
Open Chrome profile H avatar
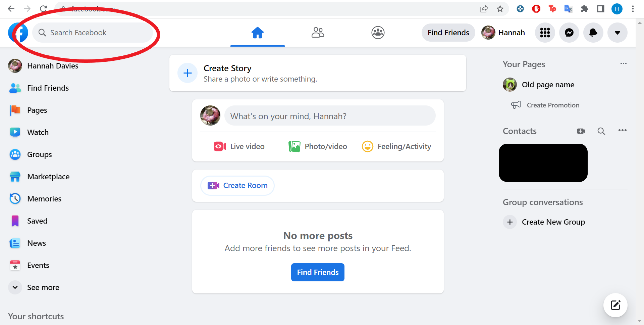click(x=617, y=9)
